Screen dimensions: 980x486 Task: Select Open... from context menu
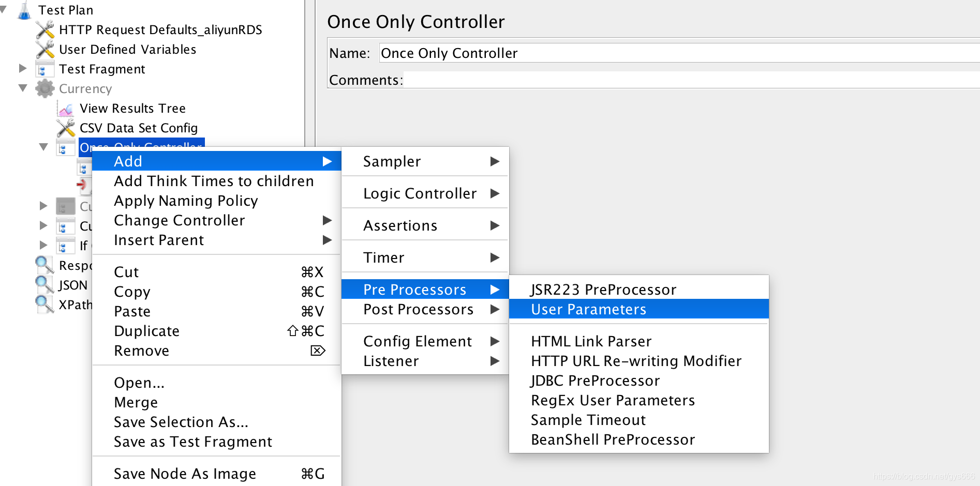[x=216, y=383]
